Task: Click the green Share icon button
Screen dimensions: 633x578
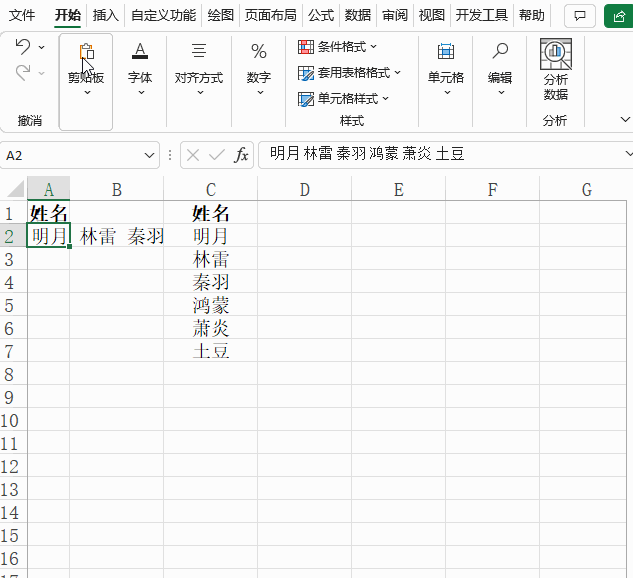Action: pyautogui.click(x=619, y=16)
